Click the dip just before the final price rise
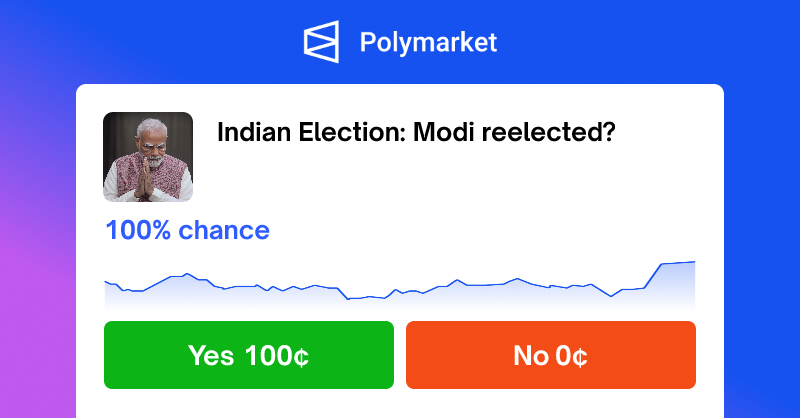This screenshot has height=418, width=800. point(611,296)
